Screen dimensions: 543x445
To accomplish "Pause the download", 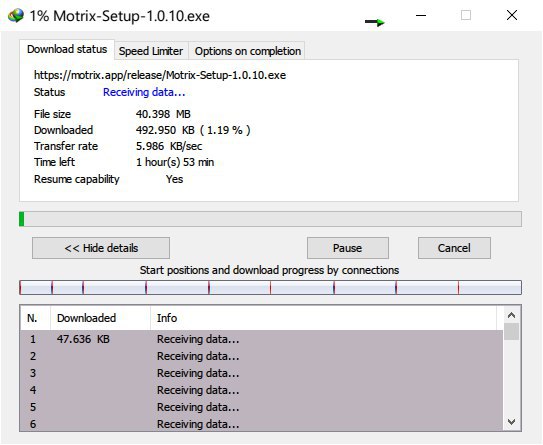I will tap(348, 248).
